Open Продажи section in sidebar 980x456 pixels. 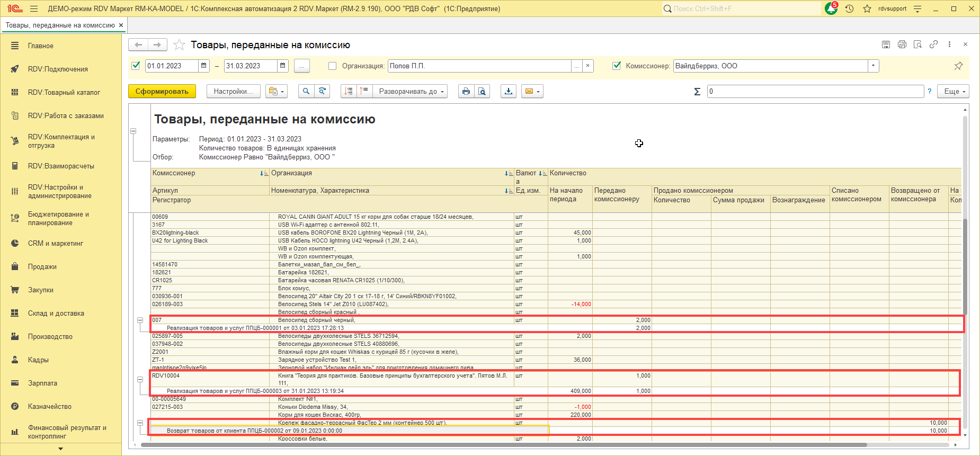point(42,266)
